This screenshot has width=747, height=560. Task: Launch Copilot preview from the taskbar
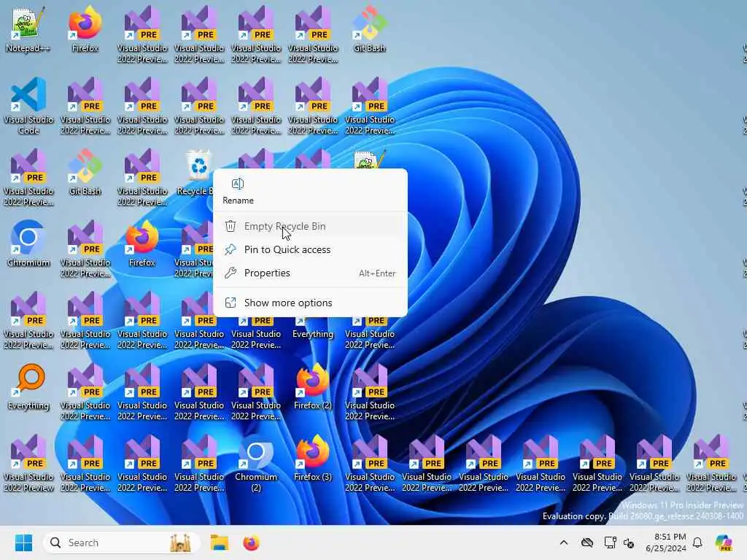point(724,542)
